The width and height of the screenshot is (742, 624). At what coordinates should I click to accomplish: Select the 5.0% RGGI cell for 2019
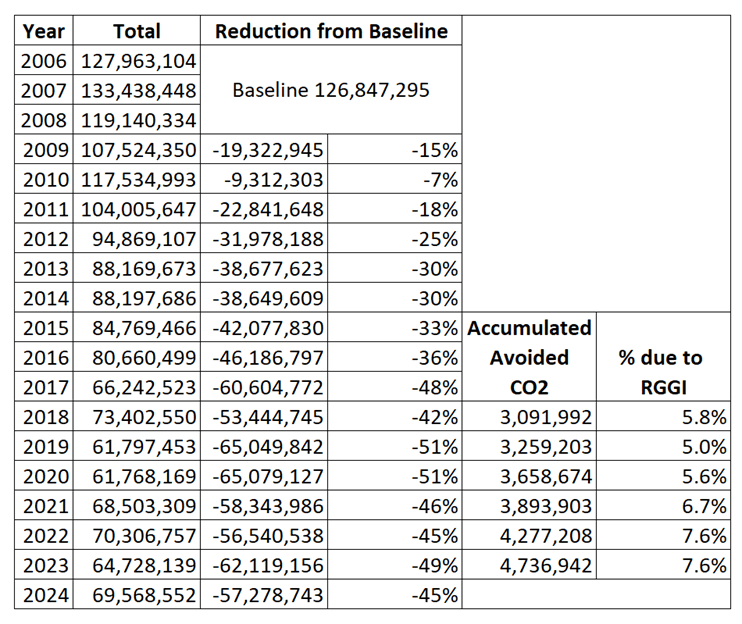click(702, 447)
